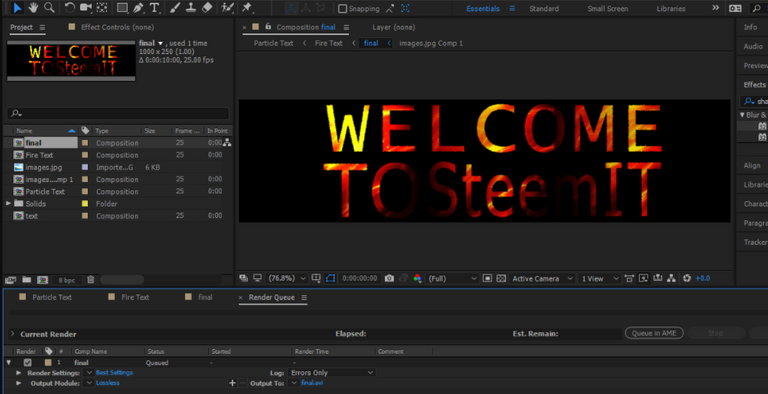Screen dimensions: 768x394
Task: Create a new folder in Project panel
Action: 26,280
